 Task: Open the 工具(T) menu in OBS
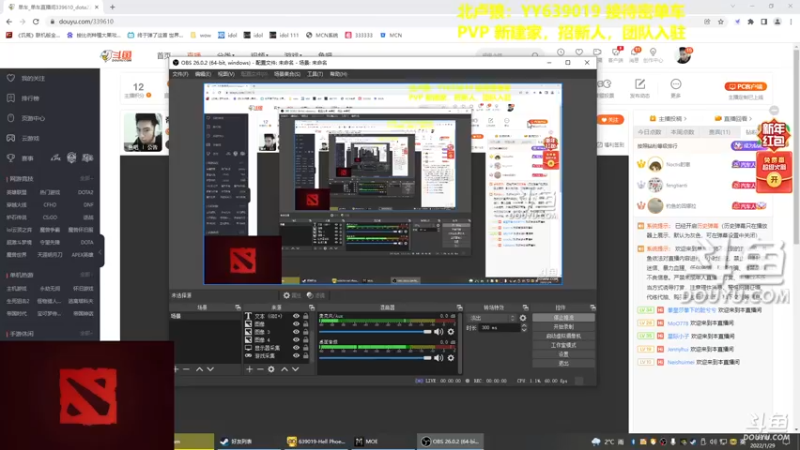pos(315,74)
